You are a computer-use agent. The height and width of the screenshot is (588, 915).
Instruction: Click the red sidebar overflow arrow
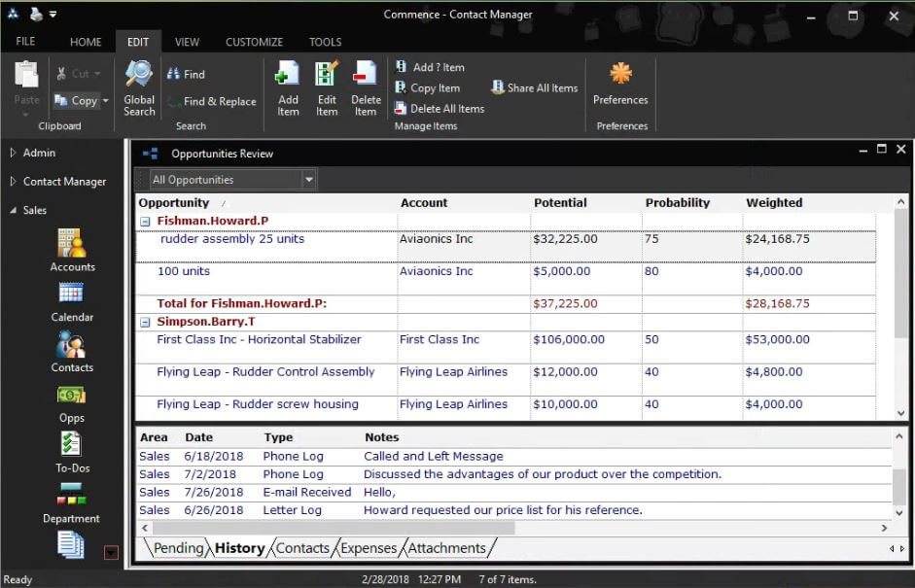click(x=111, y=552)
